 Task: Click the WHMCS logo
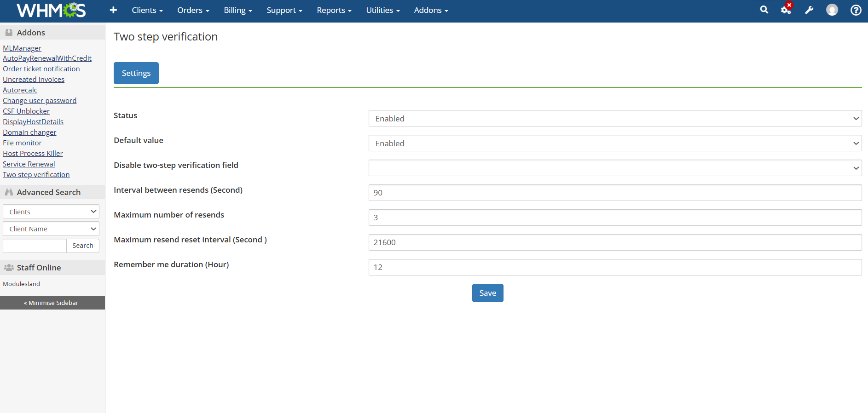pos(51,10)
